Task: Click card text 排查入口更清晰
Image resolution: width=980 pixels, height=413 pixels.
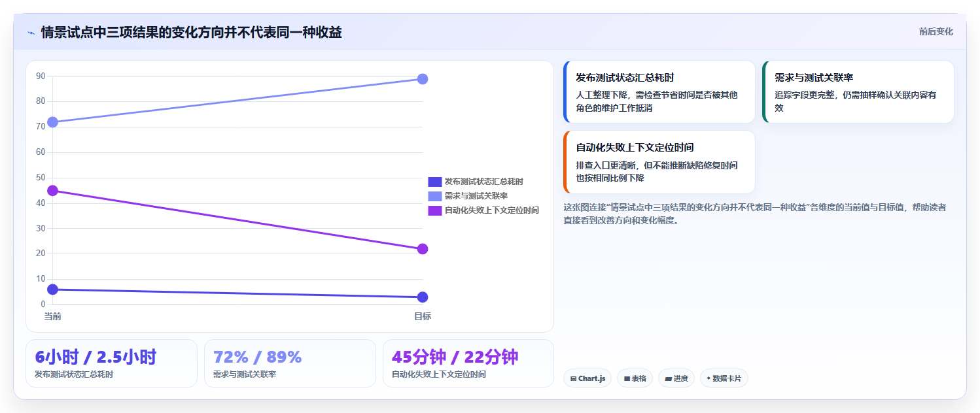Action: [x=657, y=171]
